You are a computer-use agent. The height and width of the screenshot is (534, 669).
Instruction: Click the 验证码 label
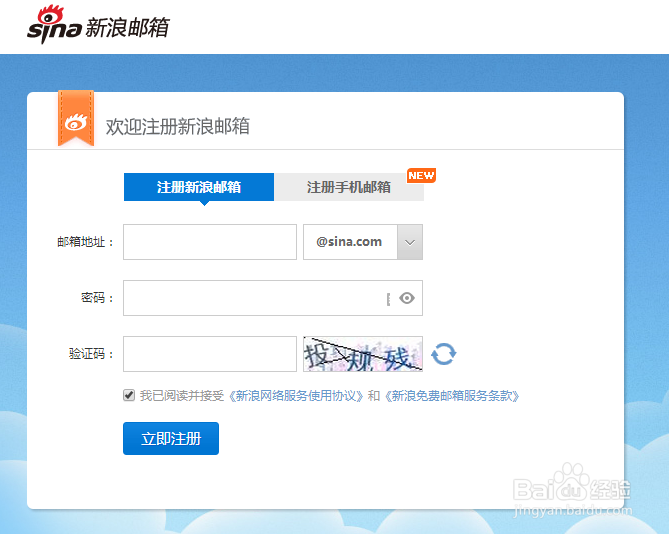click(x=91, y=354)
